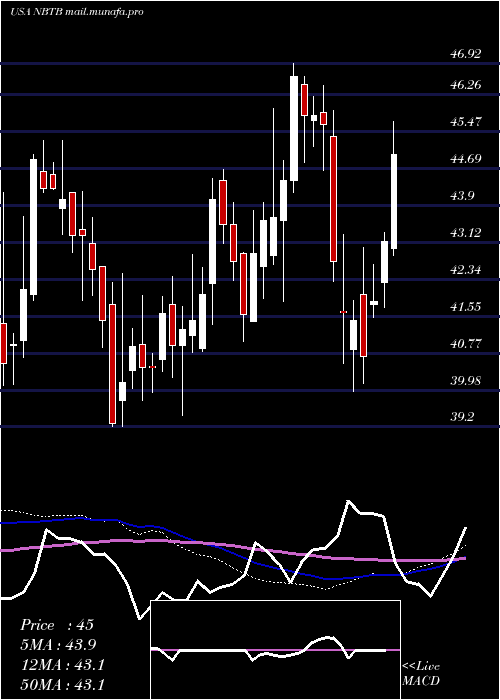Click the 45.47 price level label
The height and width of the screenshot is (700, 500).
coord(466,122)
